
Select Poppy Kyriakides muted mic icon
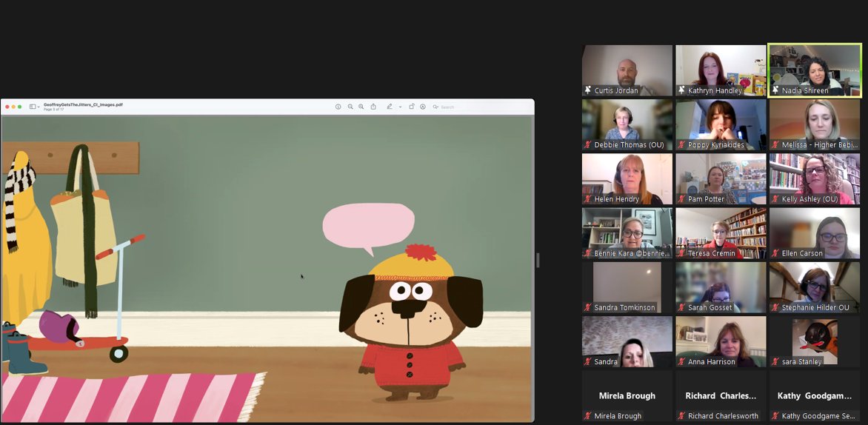tap(681, 144)
